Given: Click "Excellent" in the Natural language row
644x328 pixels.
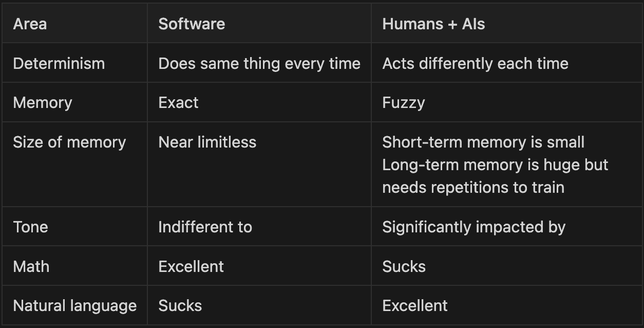Looking at the screenshot, I should (x=415, y=306).
